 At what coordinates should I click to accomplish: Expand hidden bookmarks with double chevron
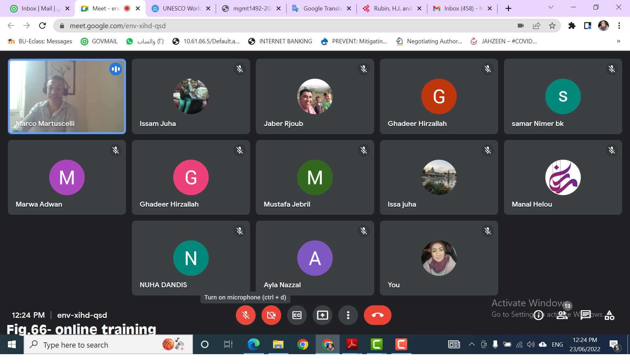[618, 41]
